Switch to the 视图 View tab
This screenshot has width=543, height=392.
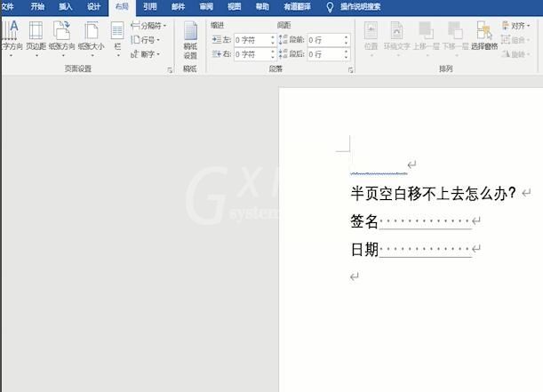coord(234,6)
